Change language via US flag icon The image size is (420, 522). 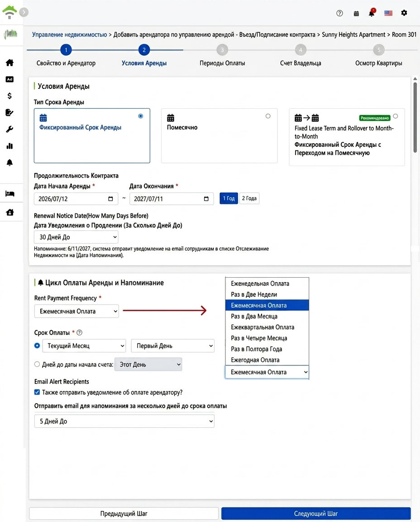388,13
